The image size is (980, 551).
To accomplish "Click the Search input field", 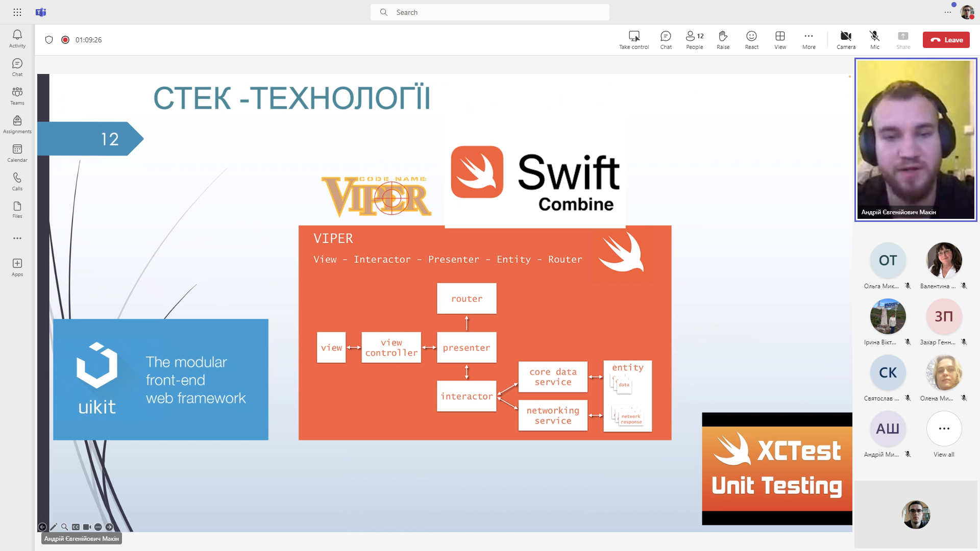I will [490, 12].
